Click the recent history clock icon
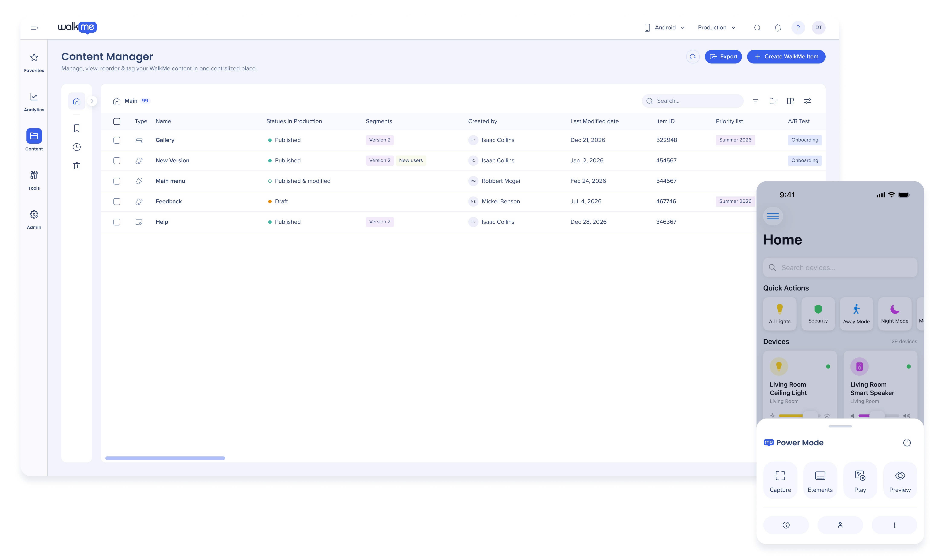Screen dimensions: 945x560 pos(77,147)
